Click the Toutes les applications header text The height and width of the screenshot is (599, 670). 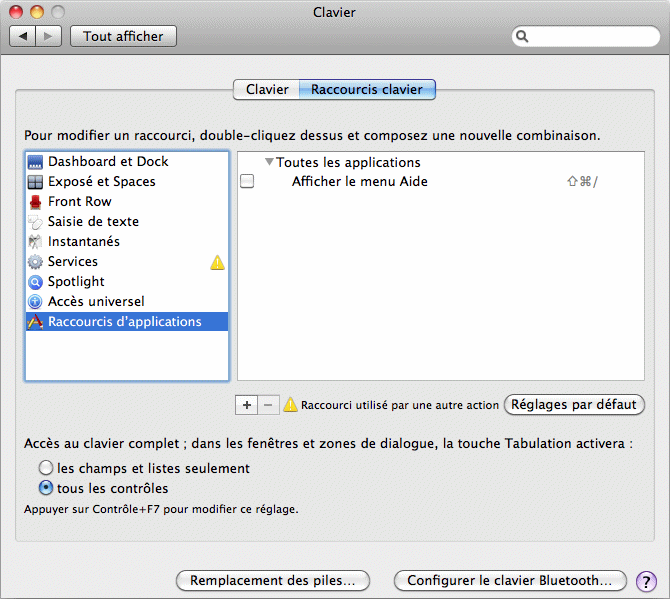(x=348, y=162)
